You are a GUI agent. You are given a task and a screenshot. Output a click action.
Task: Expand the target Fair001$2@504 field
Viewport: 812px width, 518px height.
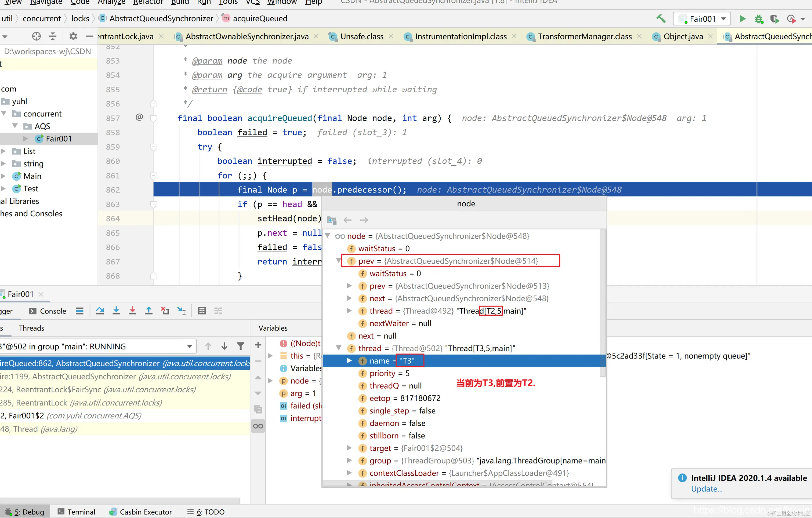tap(349, 448)
